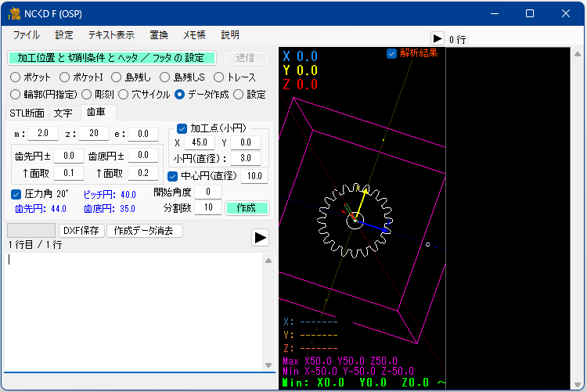Click the 面取 0.1 input field
Image resolution: width=587 pixels, height=392 pixels.
[x=69, y=173]
